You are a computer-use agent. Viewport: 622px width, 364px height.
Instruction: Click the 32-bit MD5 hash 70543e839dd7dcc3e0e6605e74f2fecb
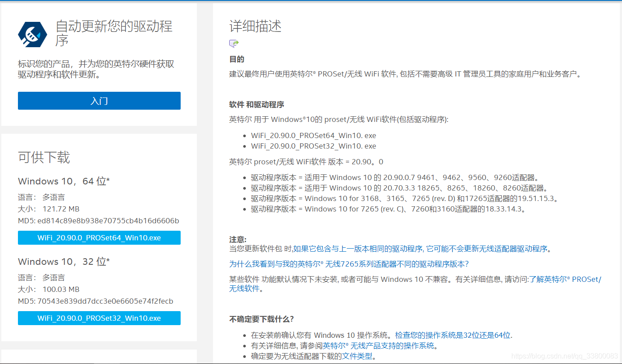pyautogui.click(x=105, y=301)
